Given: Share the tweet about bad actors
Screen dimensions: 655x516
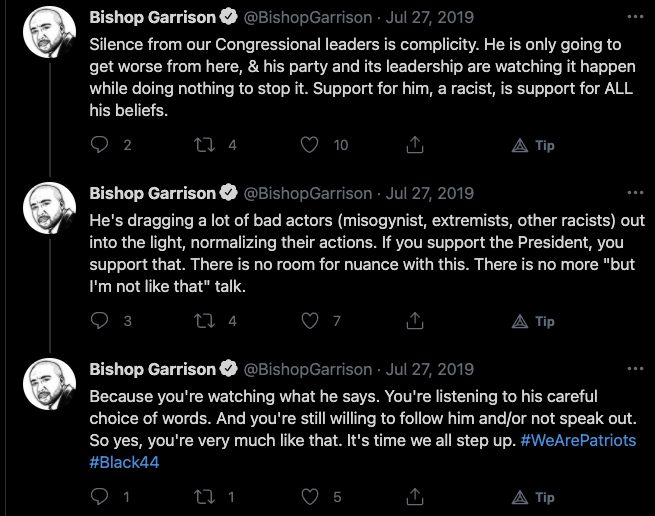Looking at the screenshot, I should point(414,321).
